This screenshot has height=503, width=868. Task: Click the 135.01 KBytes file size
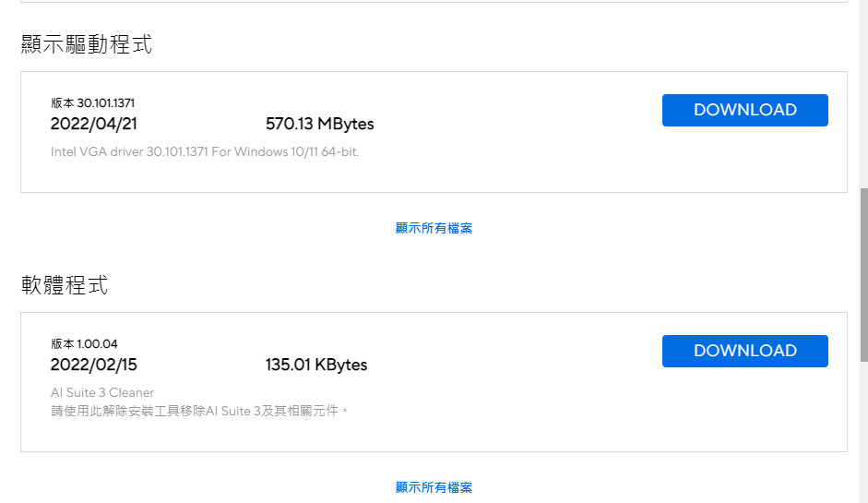click(x=315, y=365)
